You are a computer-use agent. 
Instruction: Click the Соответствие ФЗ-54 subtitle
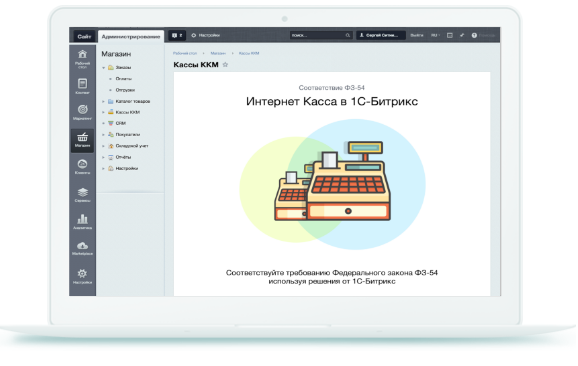pos(331,88)
